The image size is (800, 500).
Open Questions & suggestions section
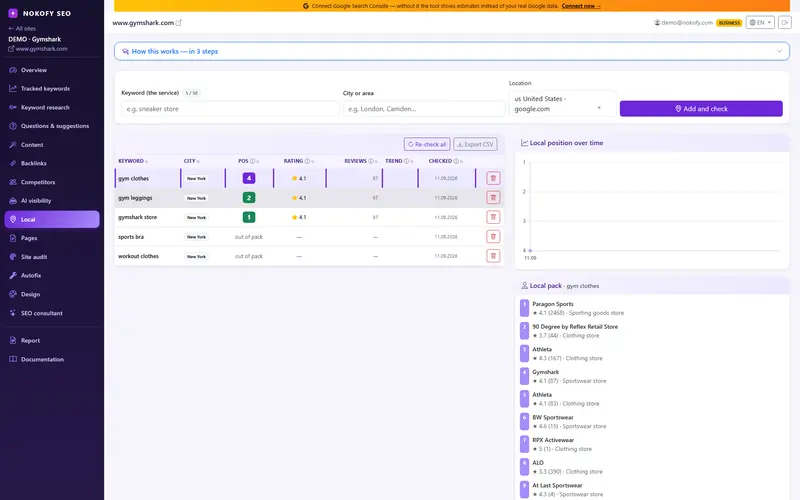52,126
